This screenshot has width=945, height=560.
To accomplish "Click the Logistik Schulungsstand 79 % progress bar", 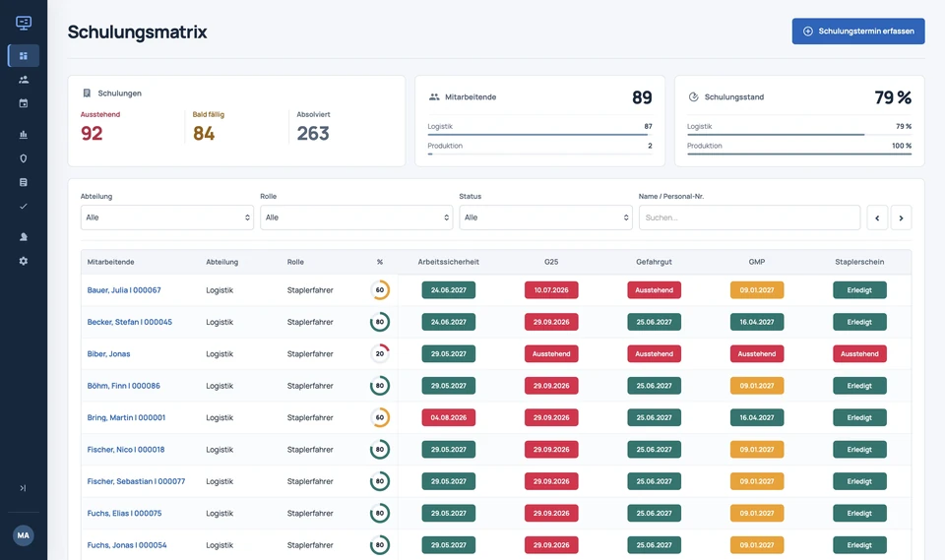I will coord(799,135).
